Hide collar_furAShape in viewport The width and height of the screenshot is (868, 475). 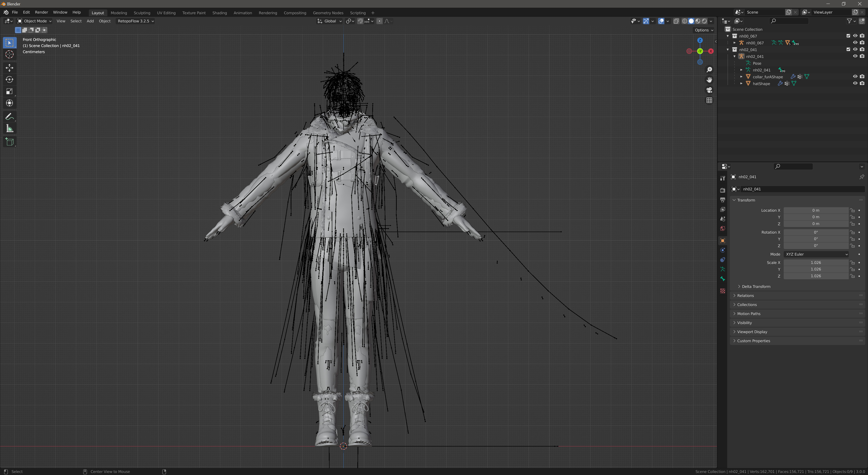tap(855, 76)
